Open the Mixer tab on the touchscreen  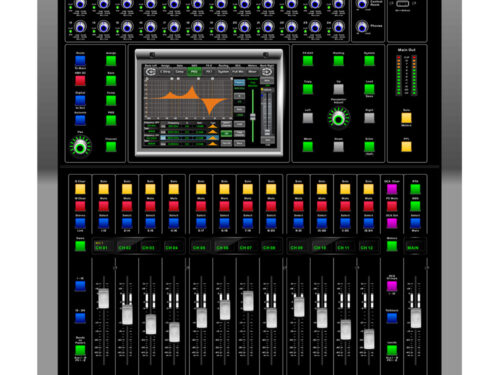pyautogui.click(x=252, y=72)
